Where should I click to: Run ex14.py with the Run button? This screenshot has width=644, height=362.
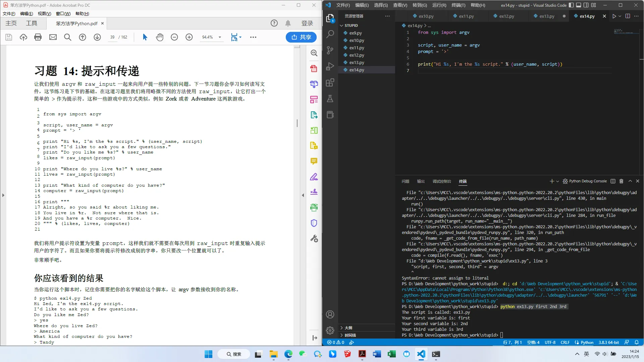tap(614, 16)
